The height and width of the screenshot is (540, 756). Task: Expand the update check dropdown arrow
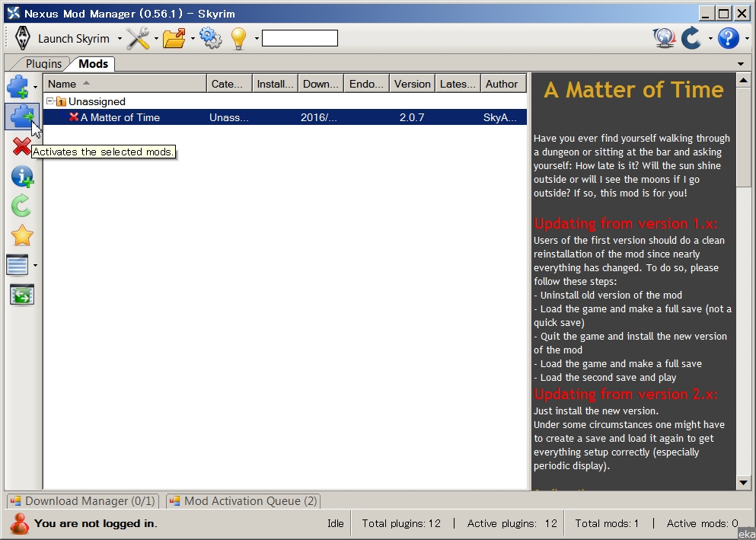pos(710,39)
